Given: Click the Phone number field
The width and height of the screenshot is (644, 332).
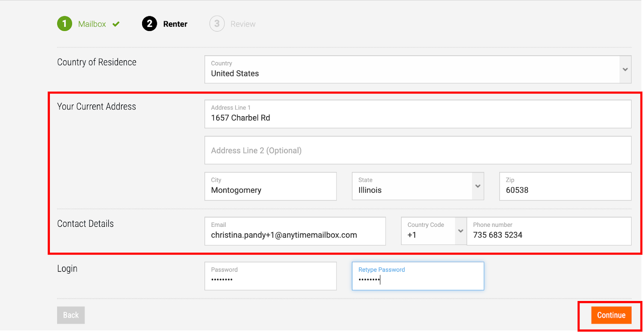Looking at the screenshot, I should [x=549, y=231].
